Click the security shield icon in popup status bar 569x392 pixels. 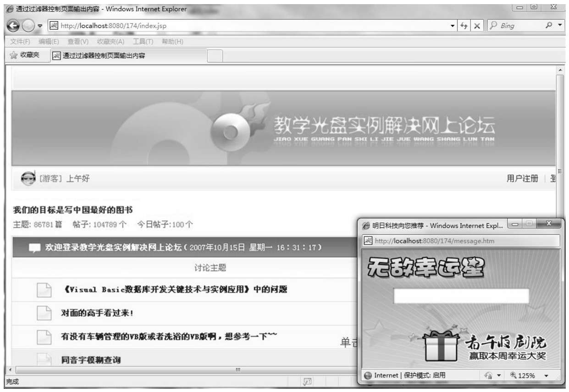pyautogui.click(x=488, y=375)
